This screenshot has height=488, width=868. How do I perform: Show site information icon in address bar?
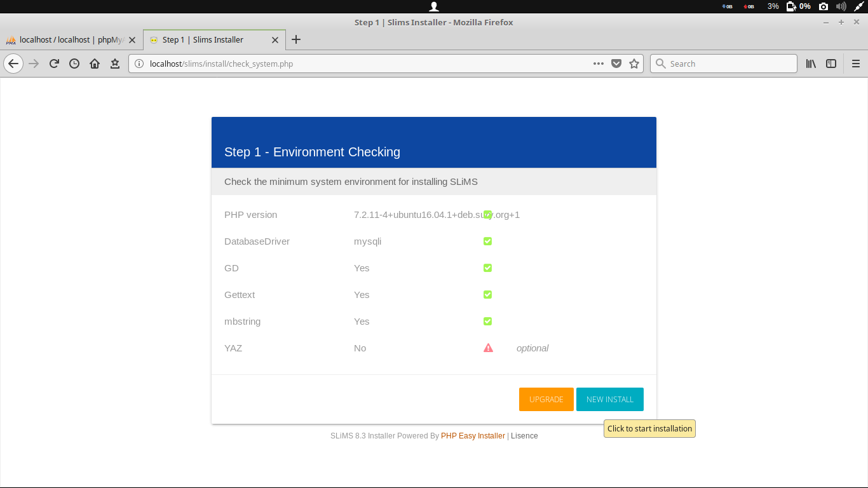(139, 64)
